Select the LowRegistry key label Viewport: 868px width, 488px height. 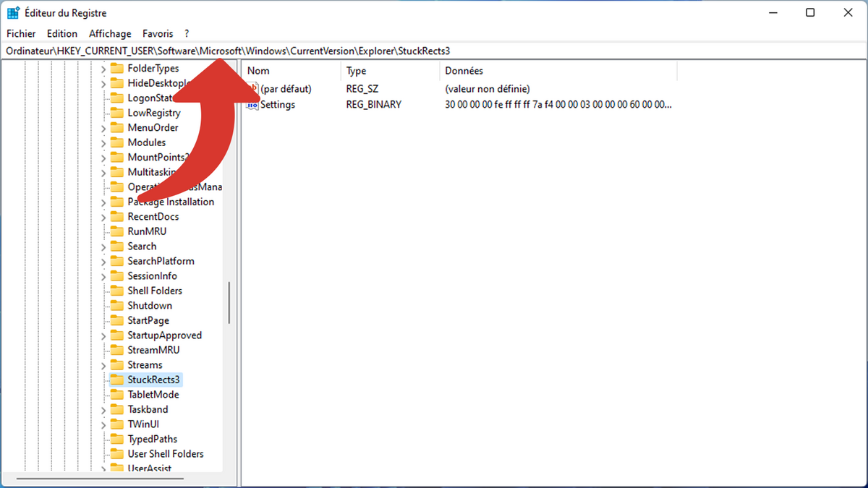[x=154, y=113]
